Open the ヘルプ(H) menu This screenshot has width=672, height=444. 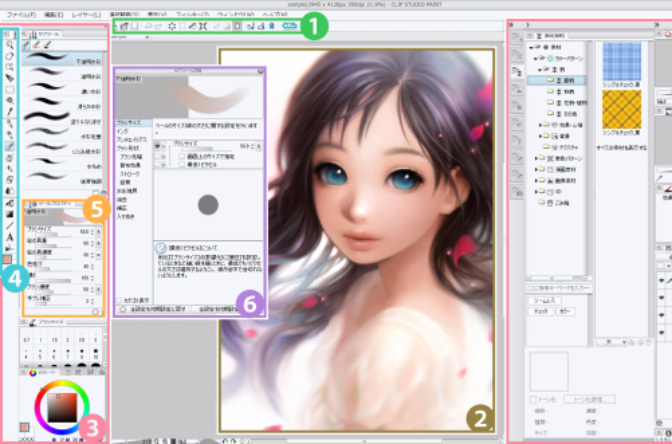tap(276, 15)
